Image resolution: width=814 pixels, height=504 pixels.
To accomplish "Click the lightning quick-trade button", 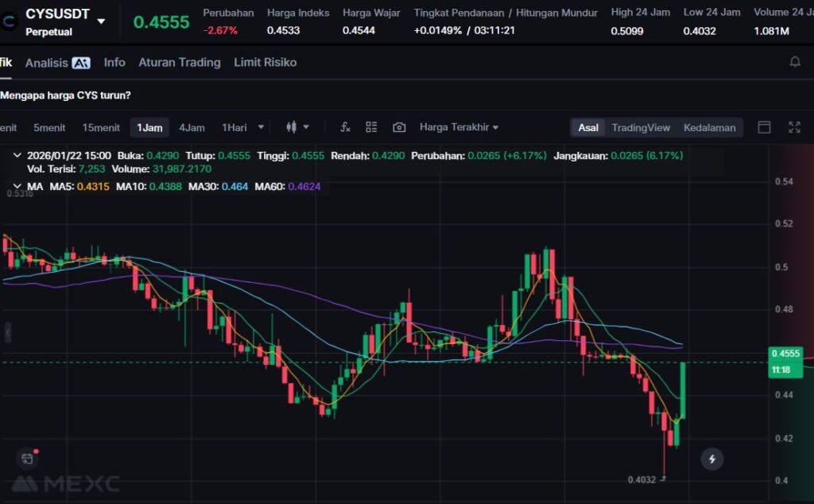I will 711,459.
